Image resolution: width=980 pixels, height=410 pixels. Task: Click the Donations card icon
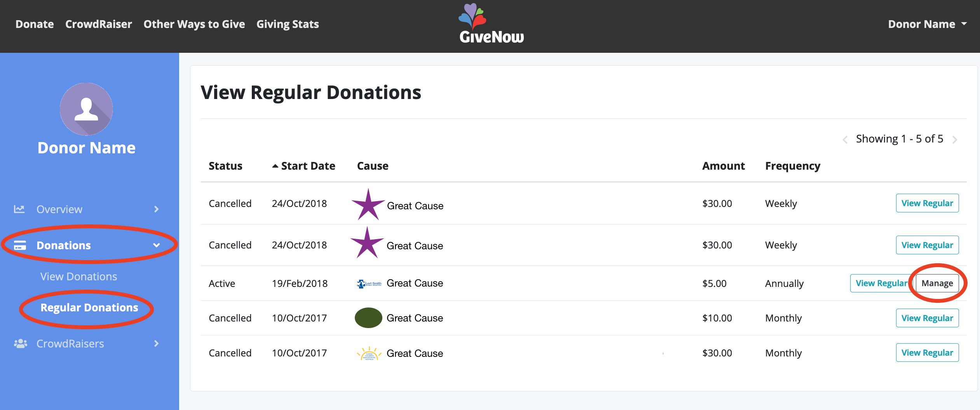click(x=20, y=245)
